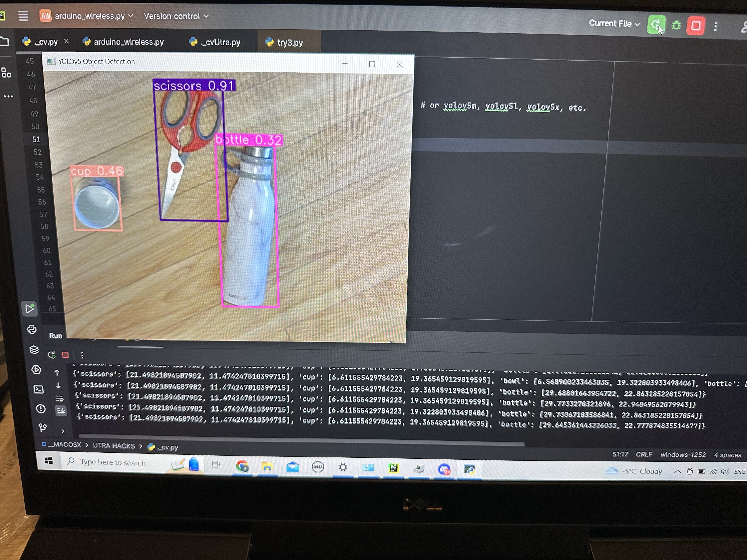The height and width of the screenshot is (560, 747).
Task: Toggle scroll to end in Run console
Action: coord(61,411)
